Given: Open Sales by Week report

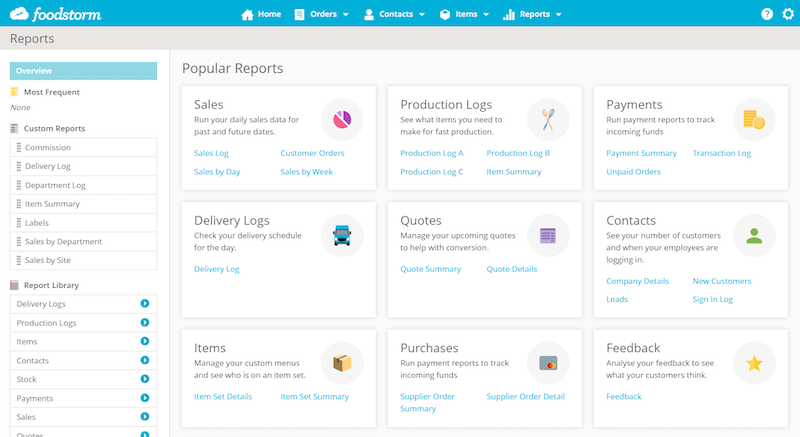Looking at the screenshot, I should coord(306,172).
